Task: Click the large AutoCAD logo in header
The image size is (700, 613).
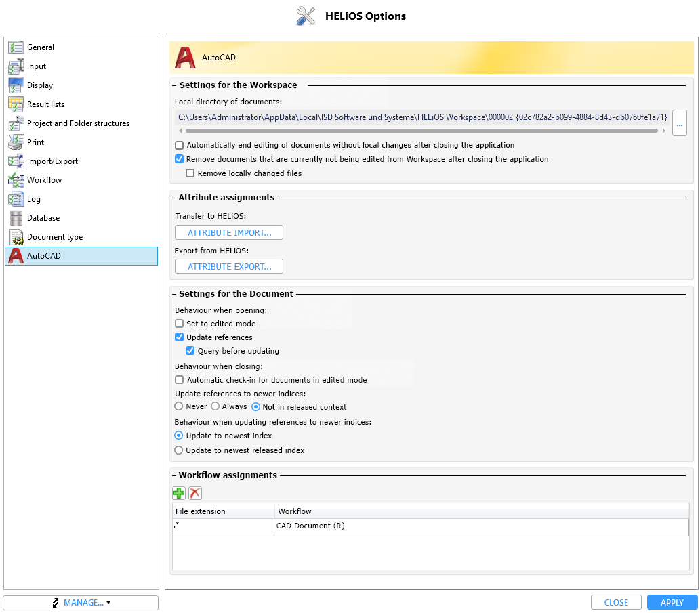Action: pyautogui.click(x=185, y=58)
